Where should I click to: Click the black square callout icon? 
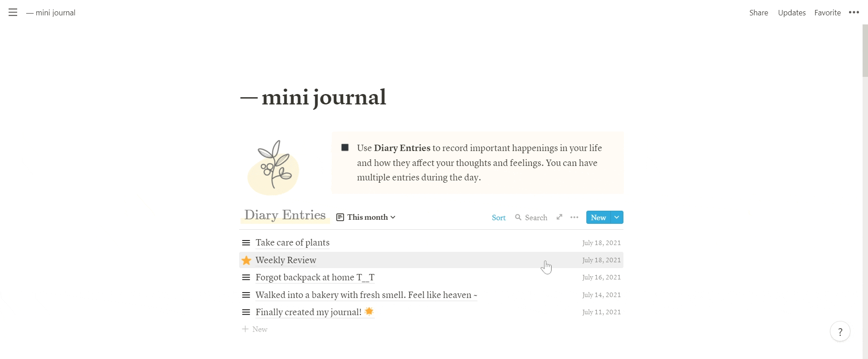(x=345, y=148)
